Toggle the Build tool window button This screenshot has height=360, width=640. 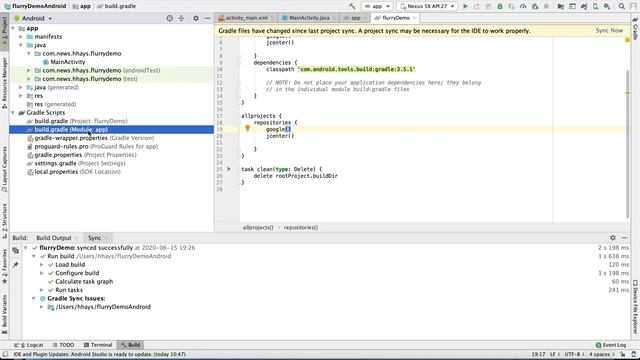coord(130,345)
